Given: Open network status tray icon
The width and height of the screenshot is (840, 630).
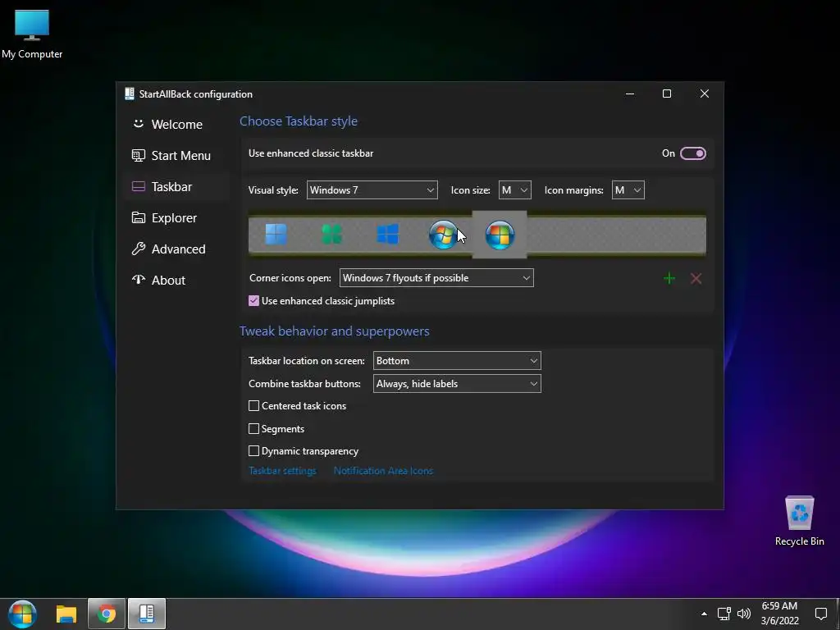Looking at the screenshot, I should [x=724, y=614].
